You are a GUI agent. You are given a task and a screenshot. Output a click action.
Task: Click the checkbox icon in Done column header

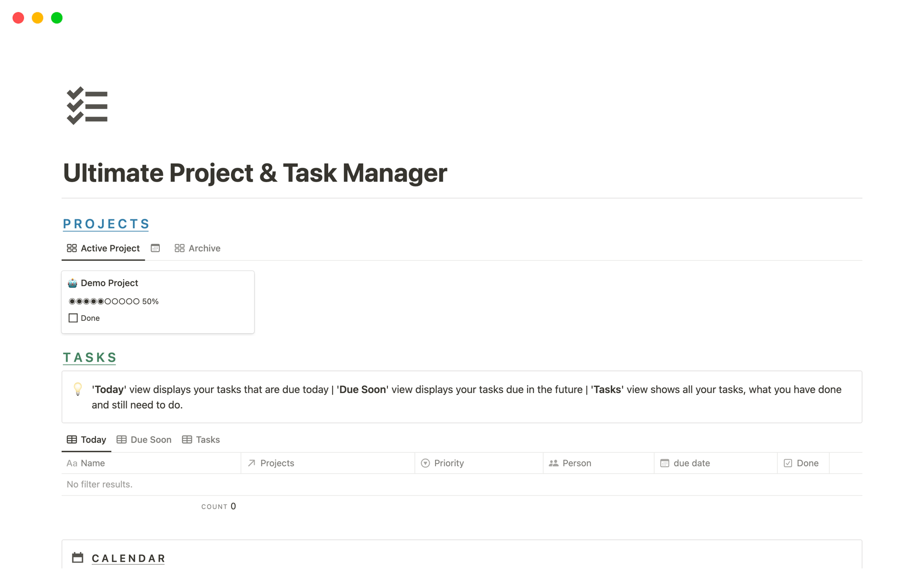click(x=788, y=463)
